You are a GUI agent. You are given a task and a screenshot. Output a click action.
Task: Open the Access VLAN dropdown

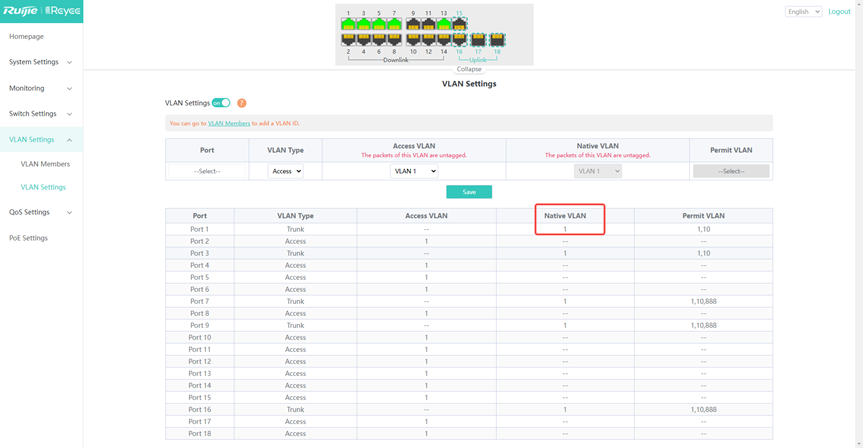coord(413,171)
